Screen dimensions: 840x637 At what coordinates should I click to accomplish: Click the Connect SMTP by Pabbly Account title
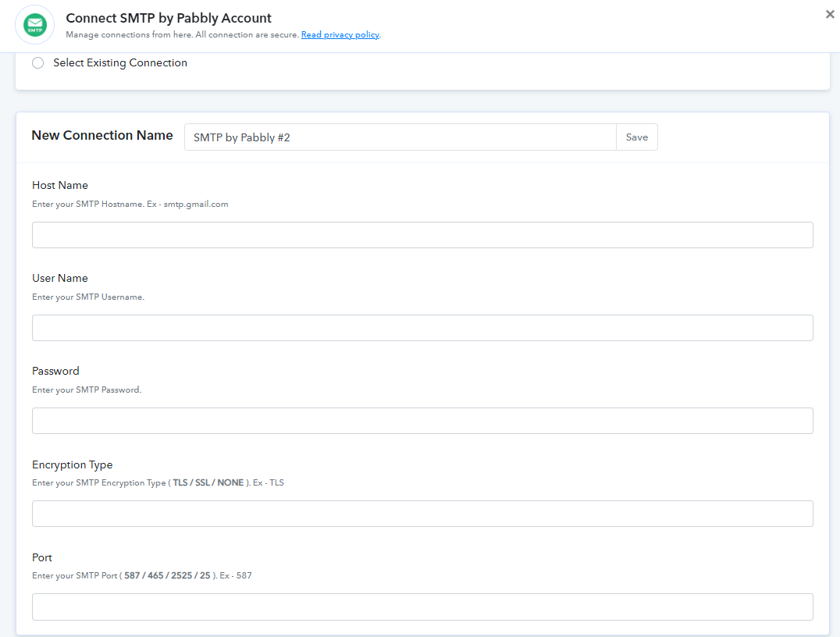[x=169, y=18]
